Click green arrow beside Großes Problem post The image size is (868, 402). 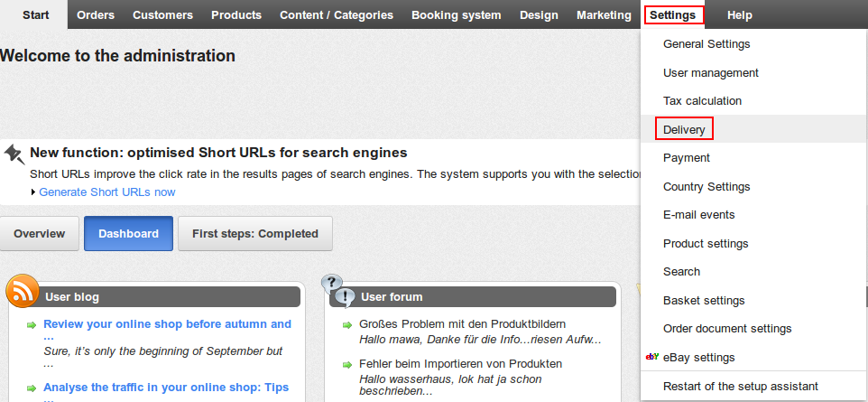pos(347,325)
